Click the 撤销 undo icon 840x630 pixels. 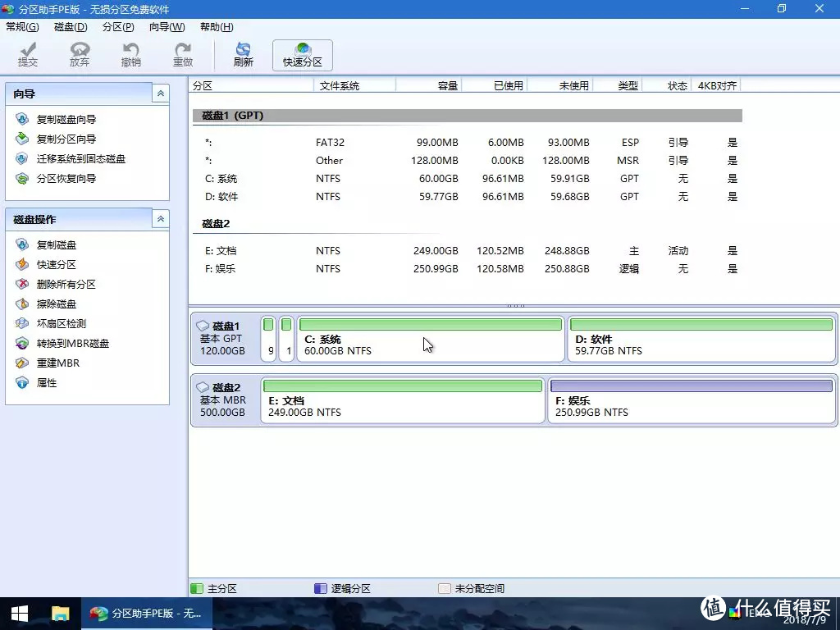pos(131,53)
